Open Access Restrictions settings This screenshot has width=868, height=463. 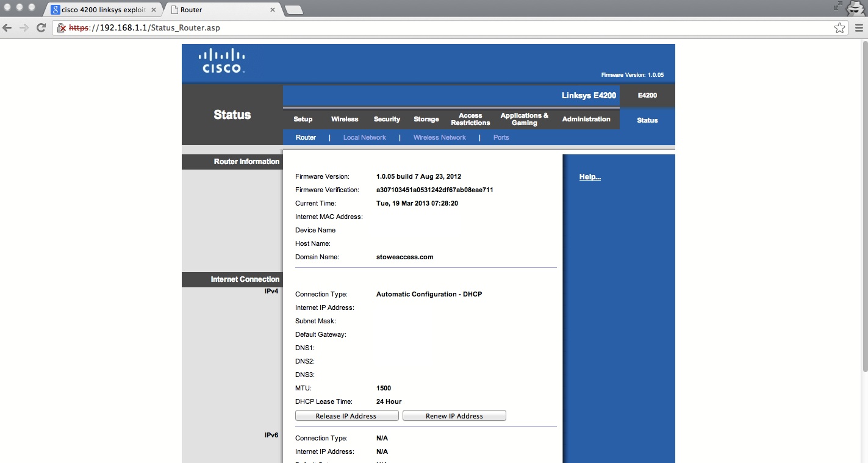[x=470, y=119]
